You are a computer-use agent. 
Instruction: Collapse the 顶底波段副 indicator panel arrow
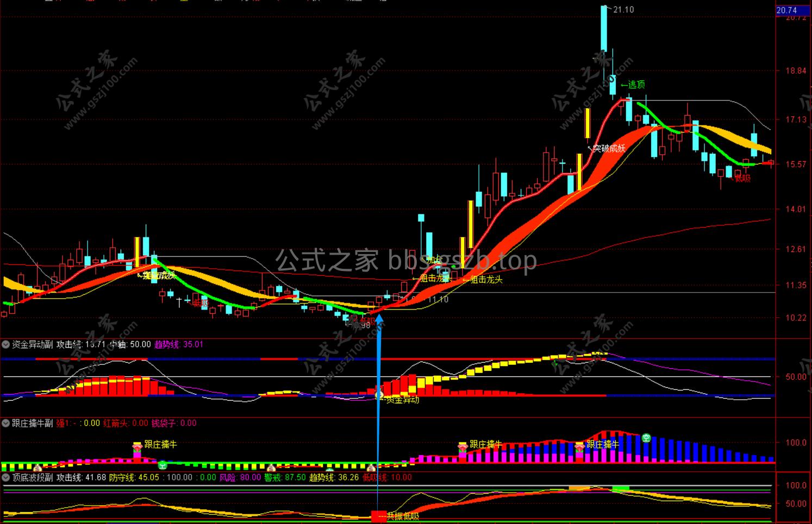(x=5, y=477)
